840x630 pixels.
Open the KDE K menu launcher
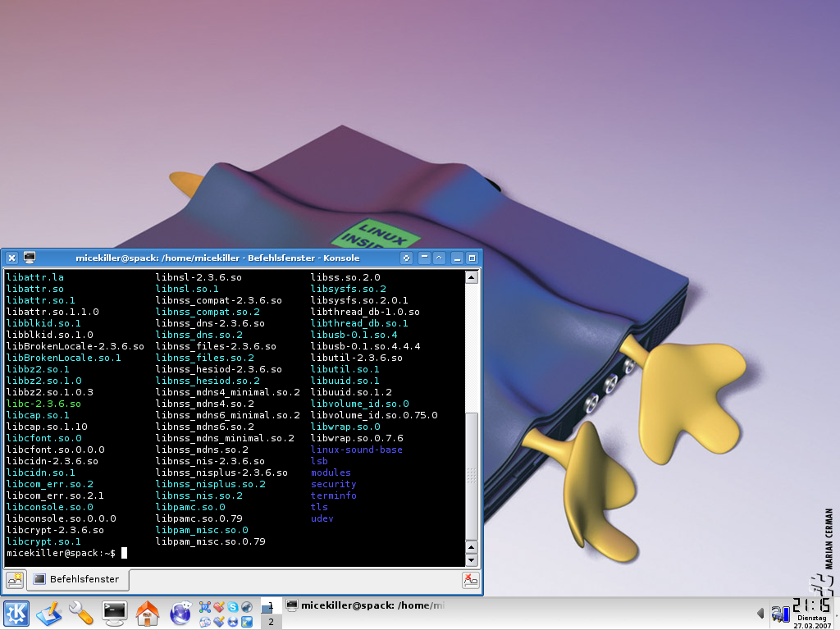coord(16,613)
